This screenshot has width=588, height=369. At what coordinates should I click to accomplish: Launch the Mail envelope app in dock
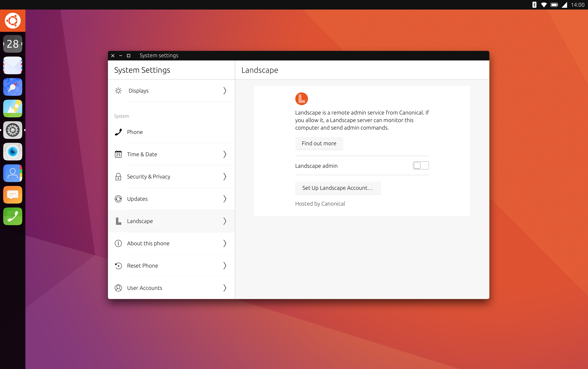point(13,65)
